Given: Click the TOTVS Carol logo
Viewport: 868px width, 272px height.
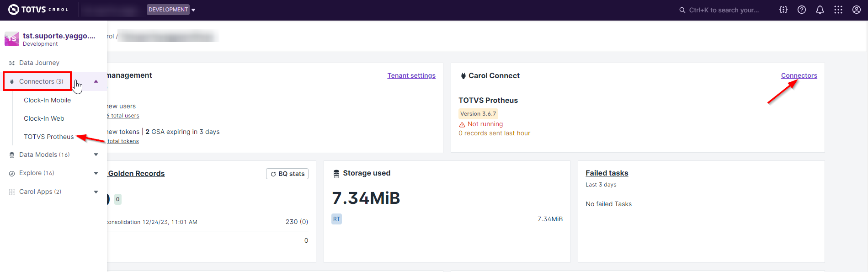Looking at the screenshot, I should [38, 10].
